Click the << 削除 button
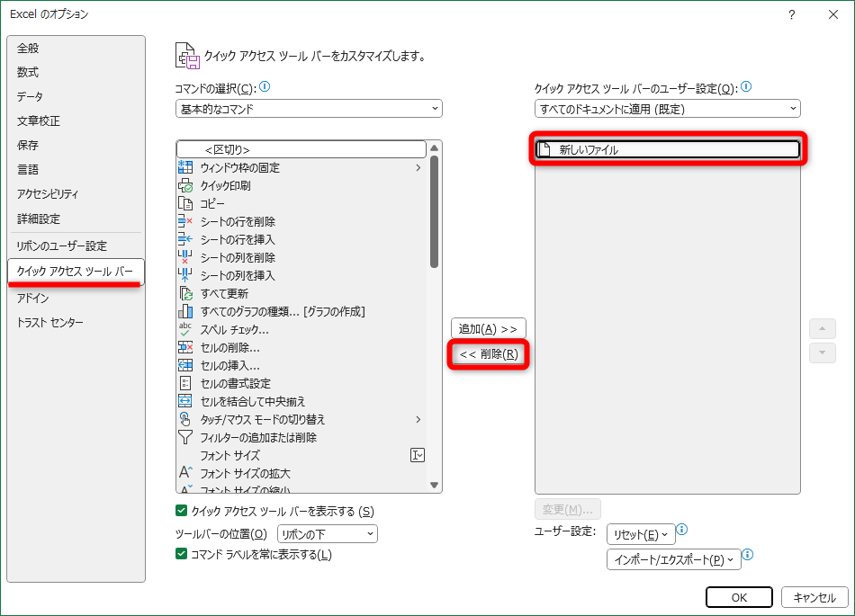This screenshot has width=855, height=616. 488,354
